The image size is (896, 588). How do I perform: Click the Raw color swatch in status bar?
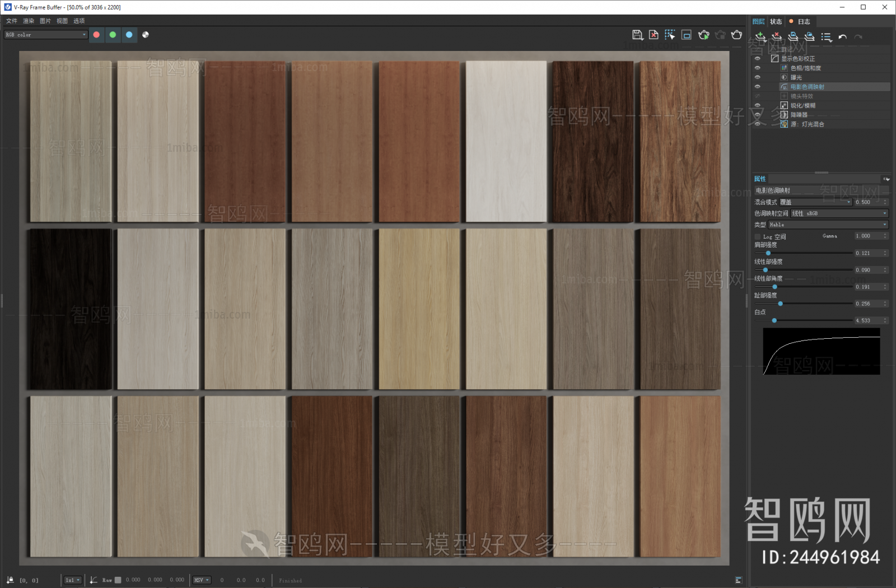coord(118,580)
